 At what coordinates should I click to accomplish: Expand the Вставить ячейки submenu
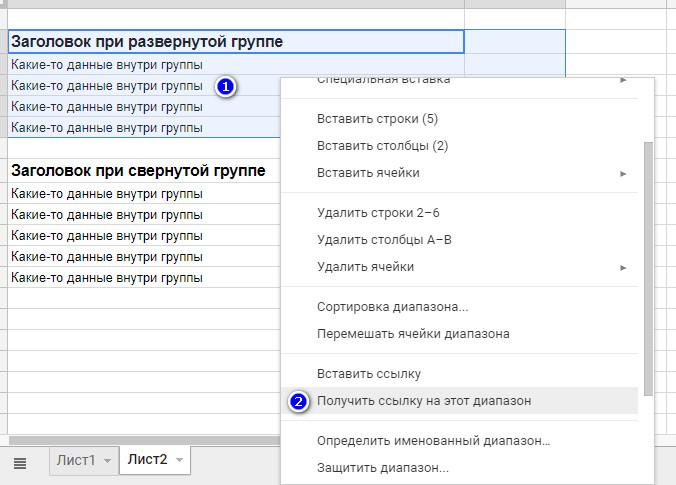coord(460,173)
